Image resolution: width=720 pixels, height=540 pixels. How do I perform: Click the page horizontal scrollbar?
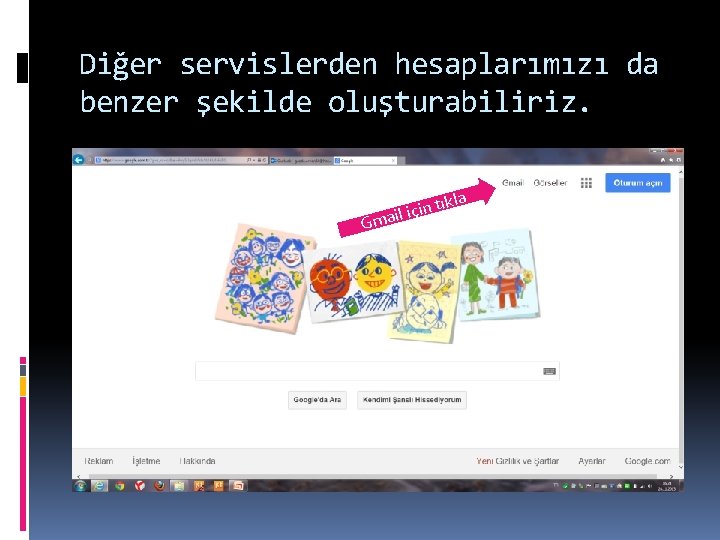(374, 476)
